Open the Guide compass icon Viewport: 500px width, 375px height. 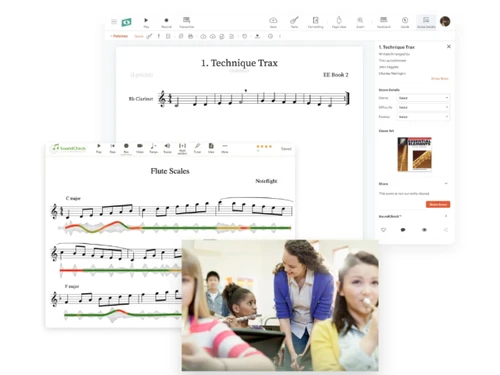tap(405, 22)
